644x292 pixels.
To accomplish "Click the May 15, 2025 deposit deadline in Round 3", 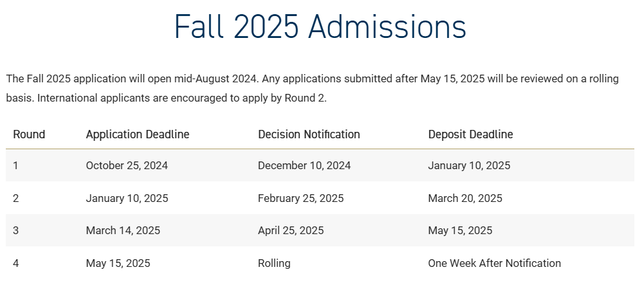I will coord(461,230).
